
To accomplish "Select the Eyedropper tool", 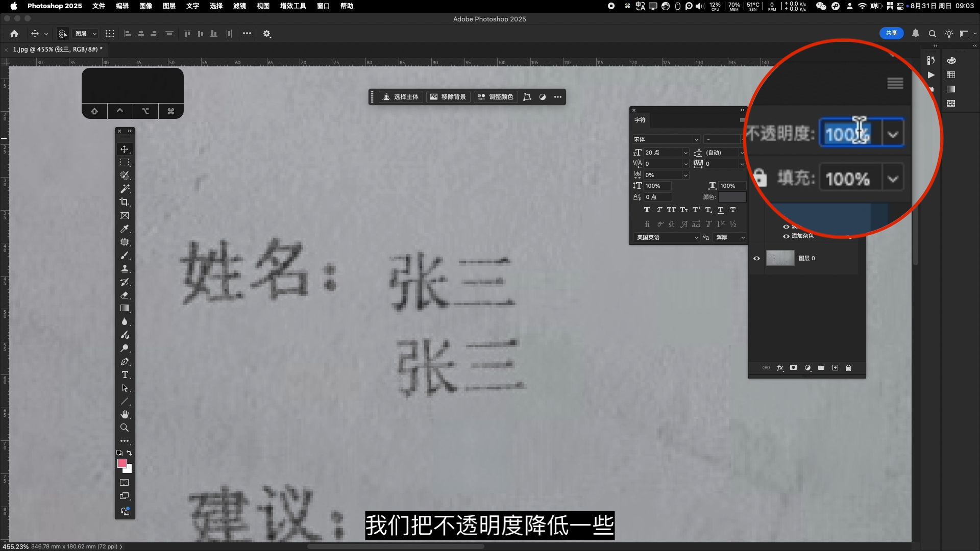I will click(125, 229).
